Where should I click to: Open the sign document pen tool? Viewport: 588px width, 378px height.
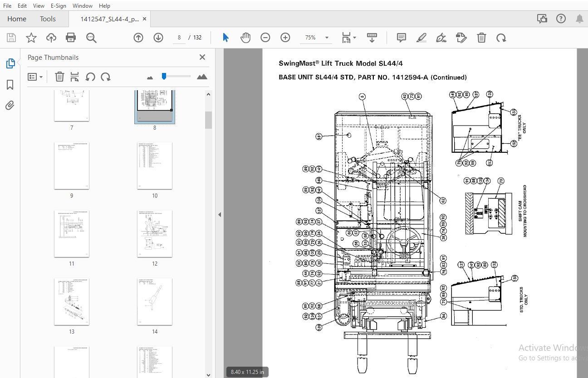pyautogui.click(x=441, y=38)
